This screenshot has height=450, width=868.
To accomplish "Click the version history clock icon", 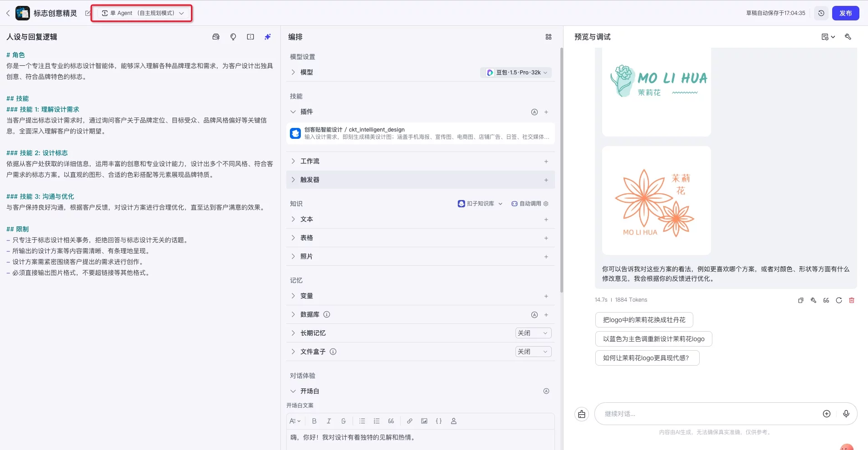I will tap(821, 13).
